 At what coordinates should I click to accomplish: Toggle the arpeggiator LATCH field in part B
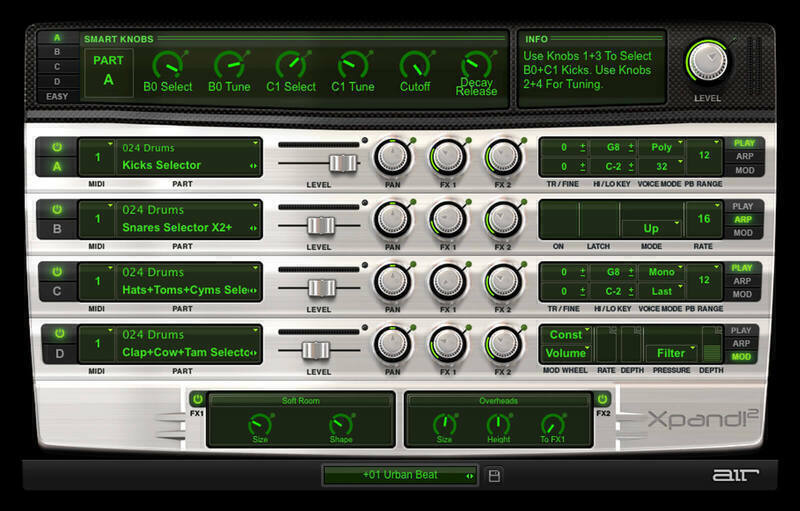pos(599,220)
